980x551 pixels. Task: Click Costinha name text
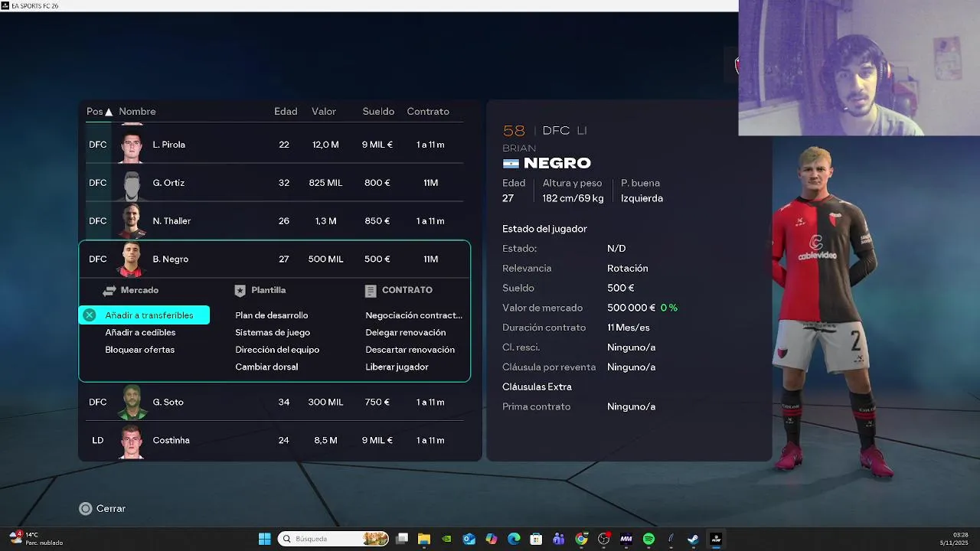point(171,441)
